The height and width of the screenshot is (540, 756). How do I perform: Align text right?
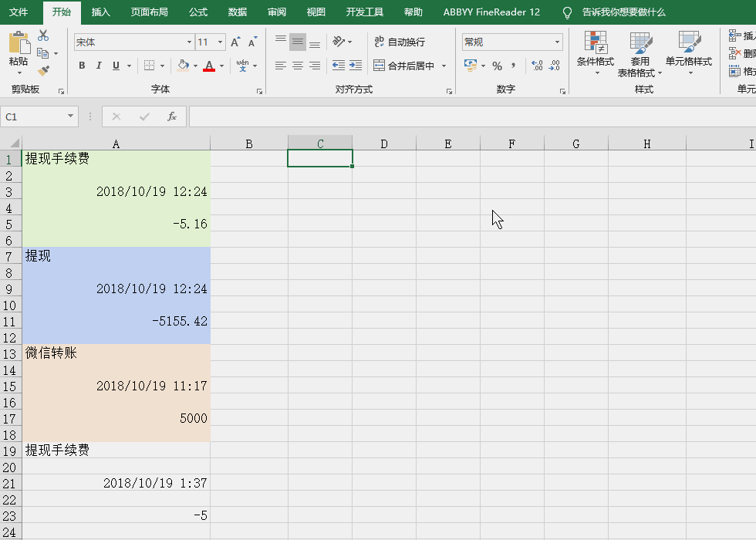[x=315, y=66]
